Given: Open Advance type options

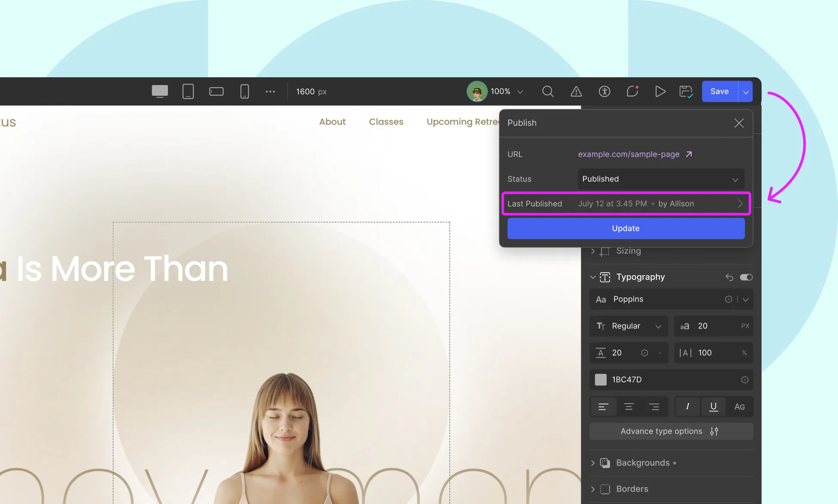Looking at the screenshot, I should pos(671,431).
